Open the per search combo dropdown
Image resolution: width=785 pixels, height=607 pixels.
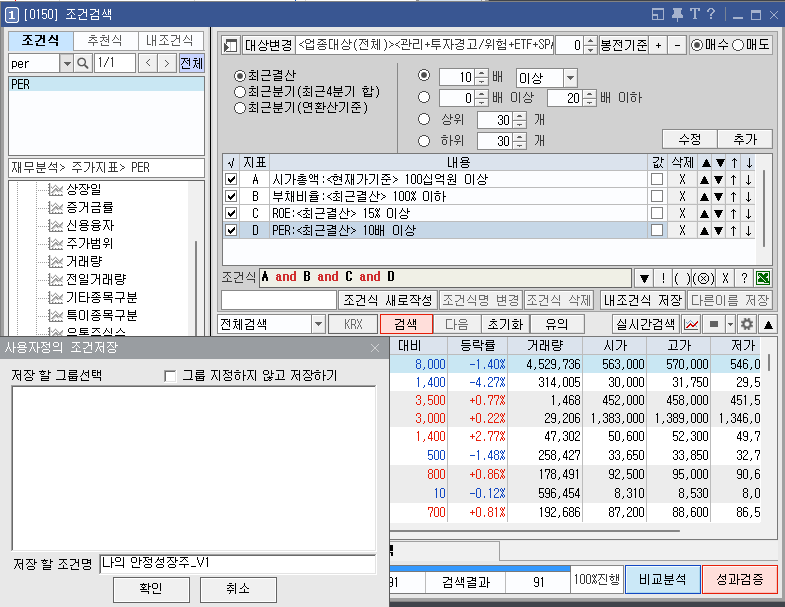[x=67, y=63]
